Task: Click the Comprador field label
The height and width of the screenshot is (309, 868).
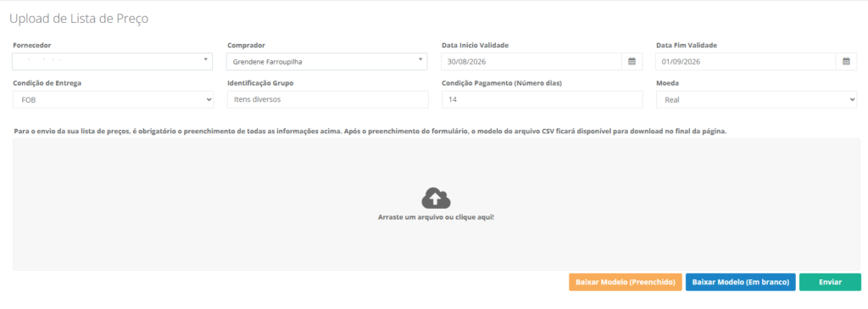Action: tap(246, 45)
